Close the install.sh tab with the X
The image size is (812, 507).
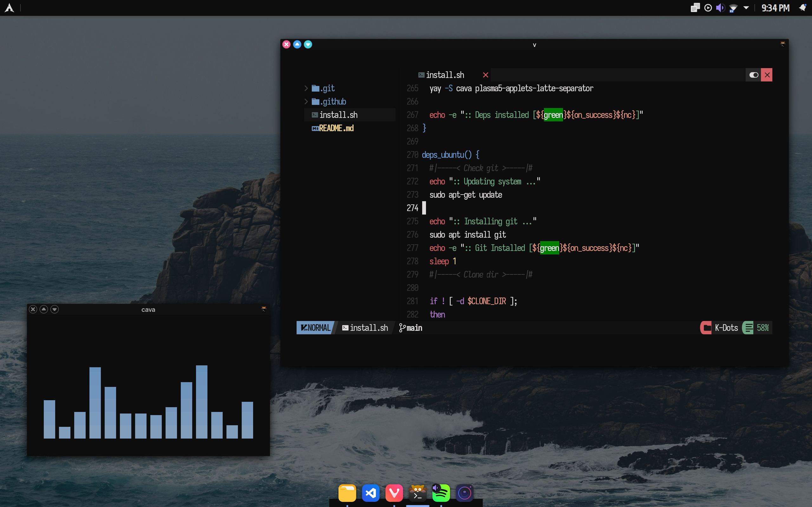coord(485,75)
